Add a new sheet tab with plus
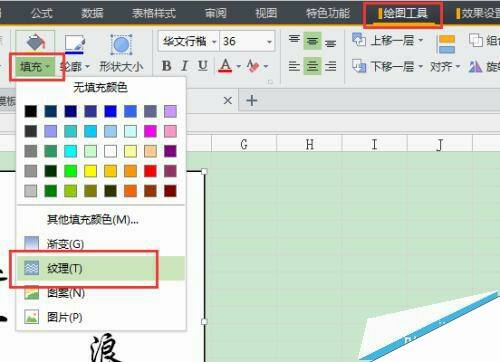 tap(252, 100)
